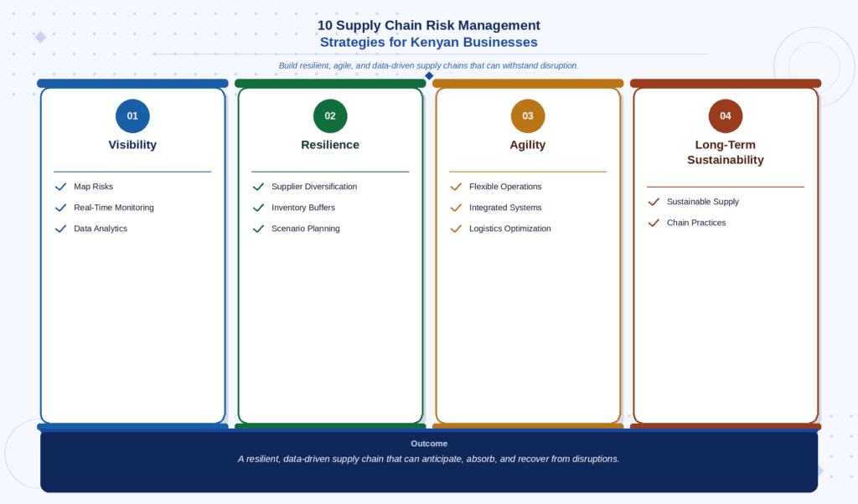The width and height of the screenshot is (858, 504).
Task: Click the Supplier Diversification text
Action: click(x=314, y=187)
